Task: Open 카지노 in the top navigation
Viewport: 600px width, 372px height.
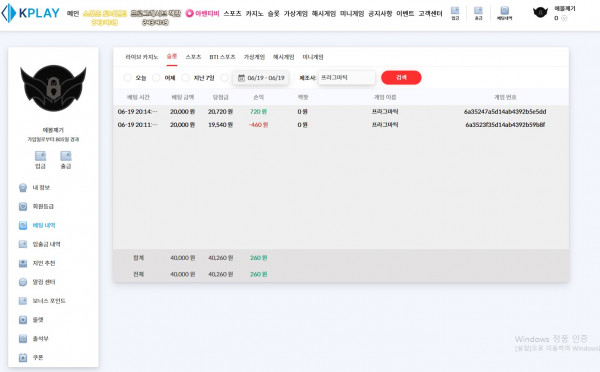Action: (x=254, y=13)
